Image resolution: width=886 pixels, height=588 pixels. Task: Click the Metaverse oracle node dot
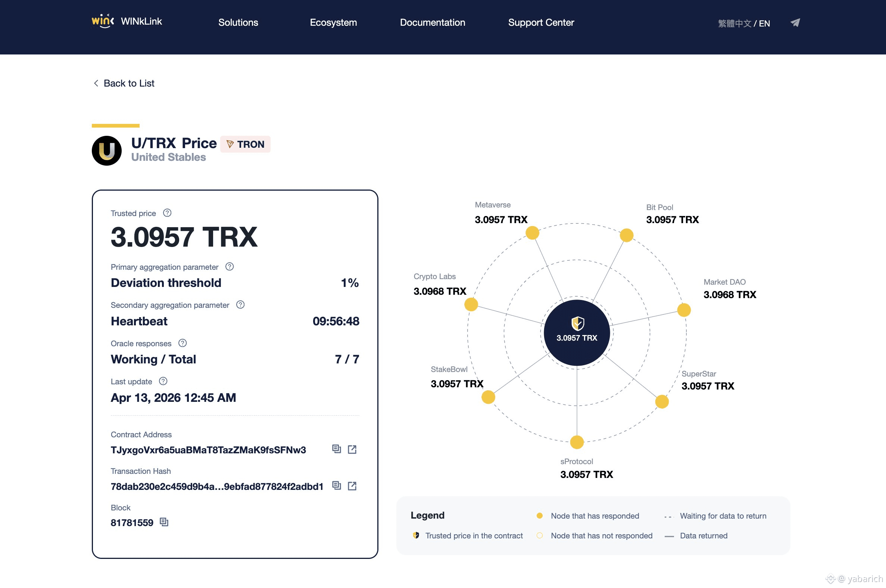[x=532, y=233]
